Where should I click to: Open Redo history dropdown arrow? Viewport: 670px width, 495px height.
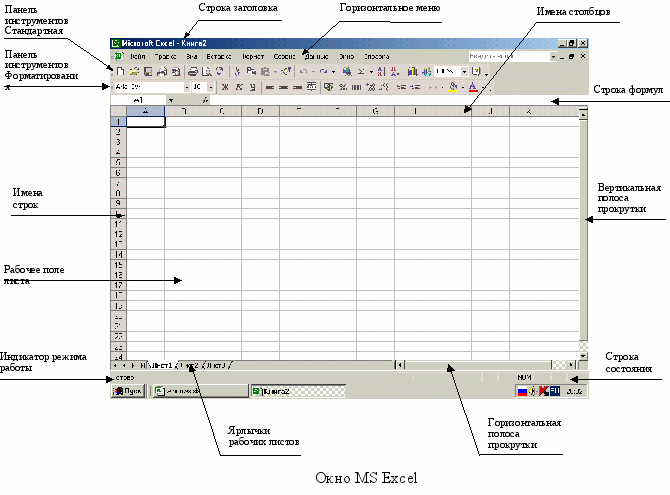coord(334,71)
